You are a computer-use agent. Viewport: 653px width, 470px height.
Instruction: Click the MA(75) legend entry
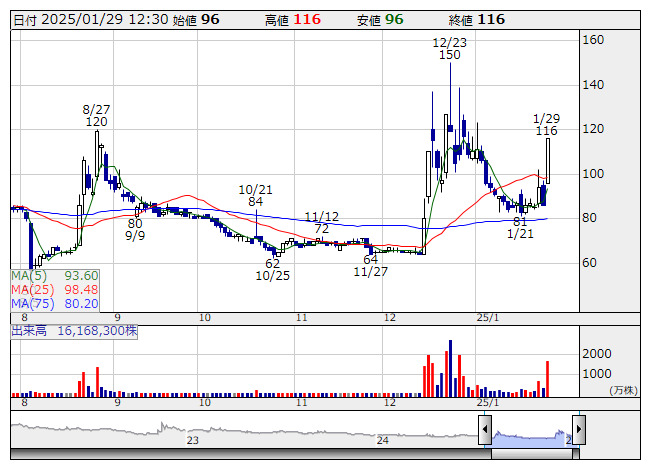(x=55, y=303)
